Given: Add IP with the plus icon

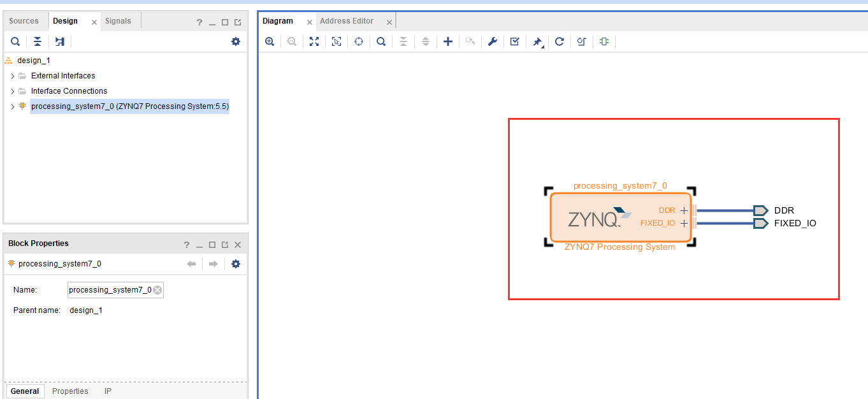Looking at the screenshot, I should (x=448, y=41).
